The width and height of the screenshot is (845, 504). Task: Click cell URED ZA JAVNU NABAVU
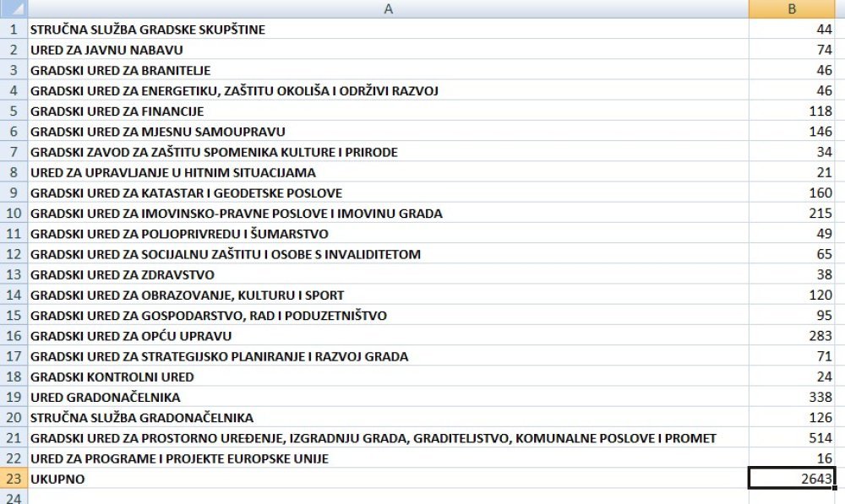pyautogui.click(x=388, y=50)
